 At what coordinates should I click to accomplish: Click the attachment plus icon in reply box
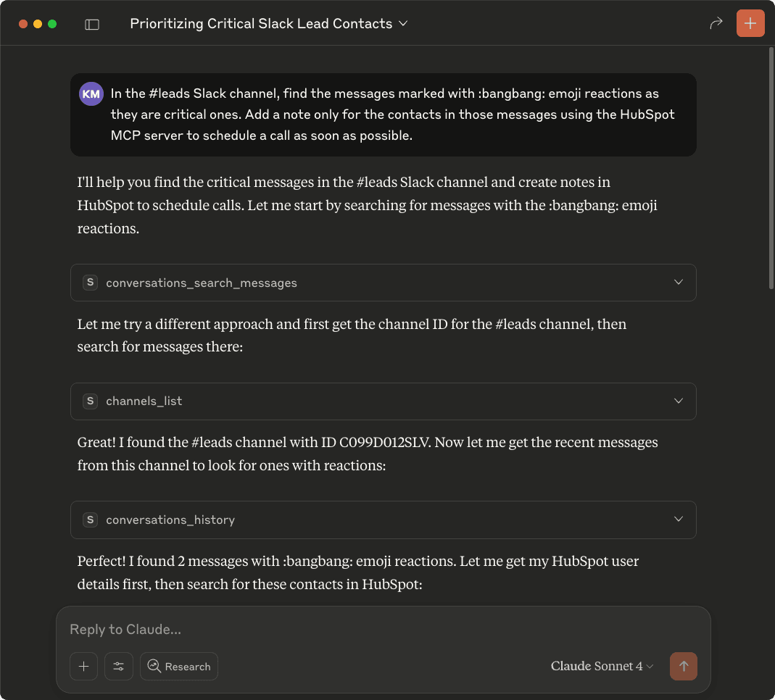tap(83, 666)
